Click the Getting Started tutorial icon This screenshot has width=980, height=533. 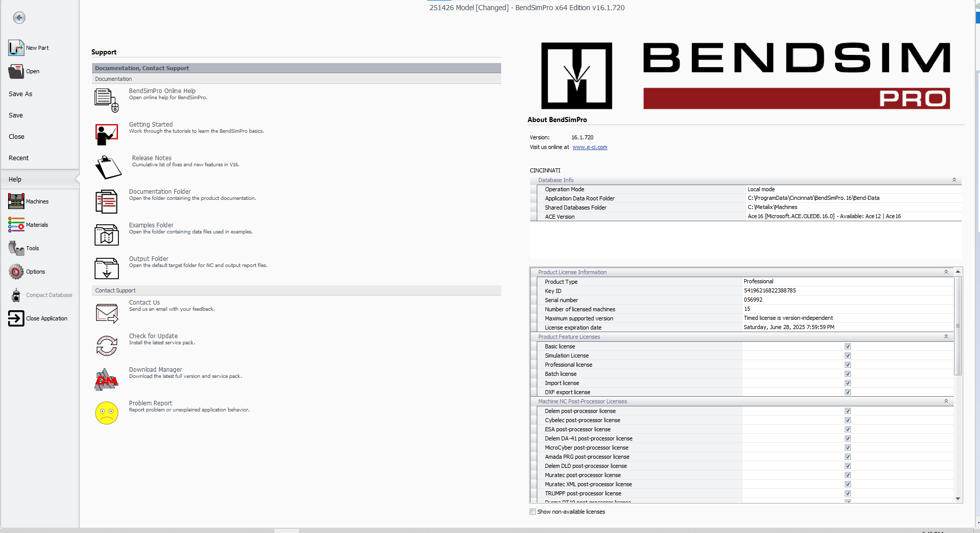pyautogui.click(x=107, y=134)
